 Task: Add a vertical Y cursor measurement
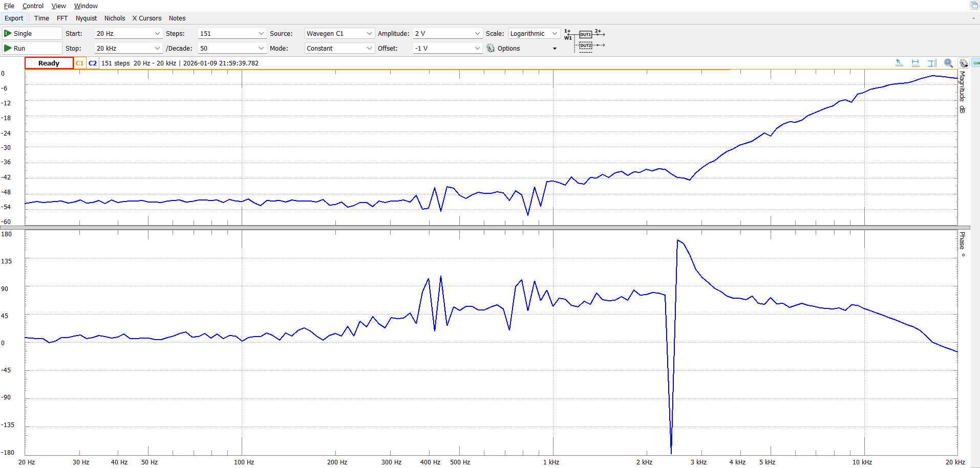932,63
